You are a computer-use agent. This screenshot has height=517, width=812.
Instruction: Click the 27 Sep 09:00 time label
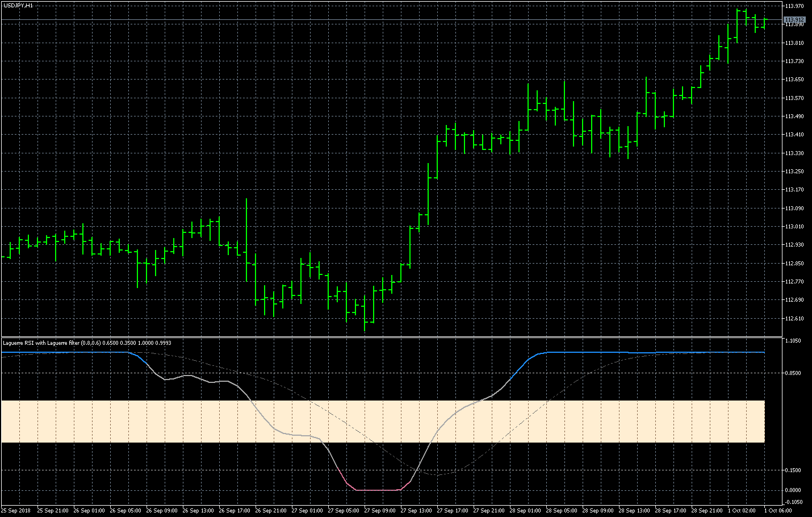point(380,511)
